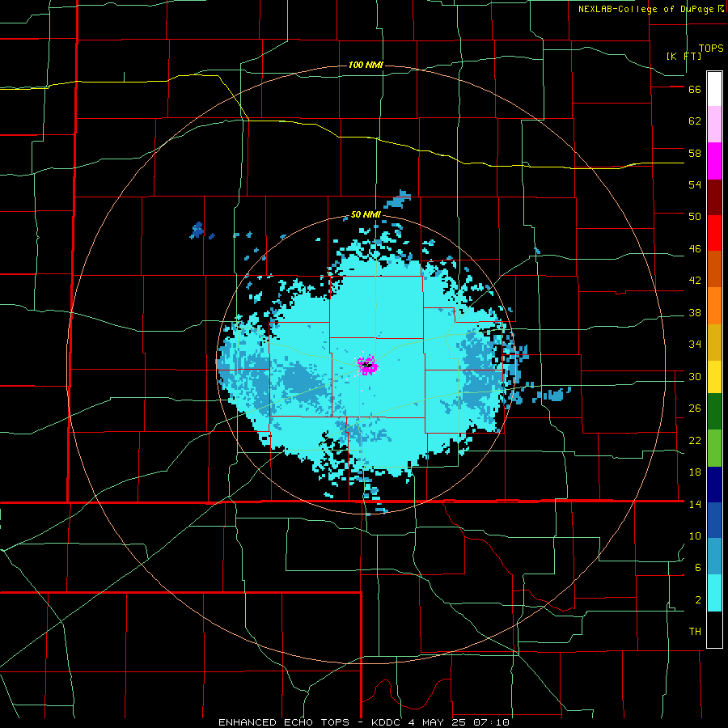
Task: Select the cyan 2 kft swatch
Action: (714, 593)
